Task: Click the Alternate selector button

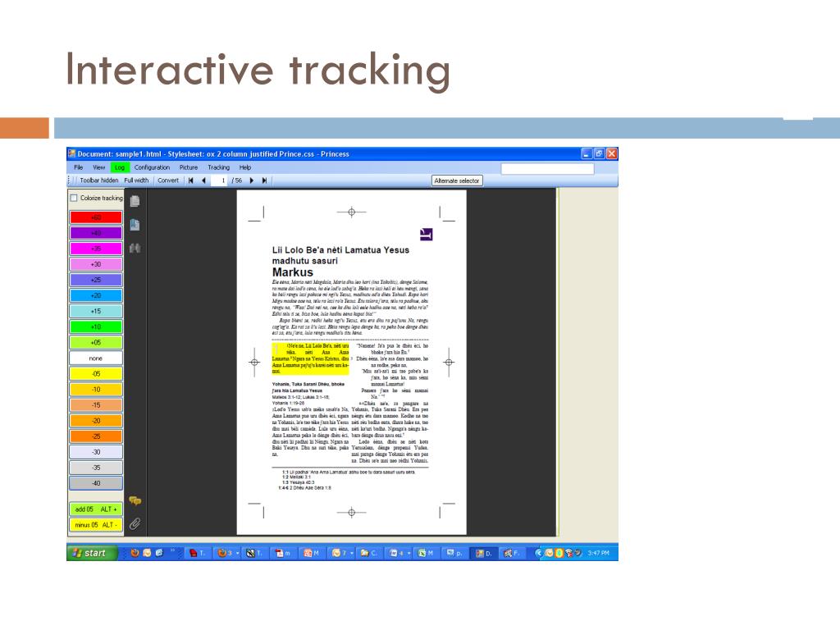Action: click(457, 180)
